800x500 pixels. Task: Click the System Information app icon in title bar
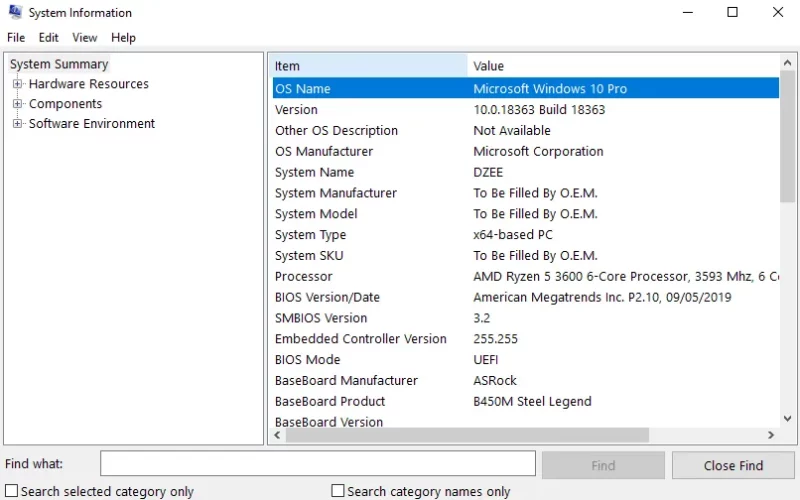point(15,12)
